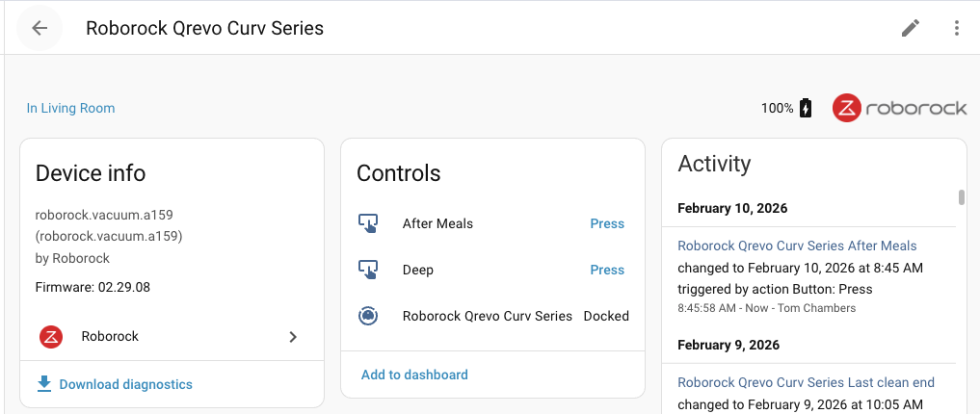The height and width of the screenshot is (414, 980).
Task: Expand the Roborock integration chevron
Action: 293,337
